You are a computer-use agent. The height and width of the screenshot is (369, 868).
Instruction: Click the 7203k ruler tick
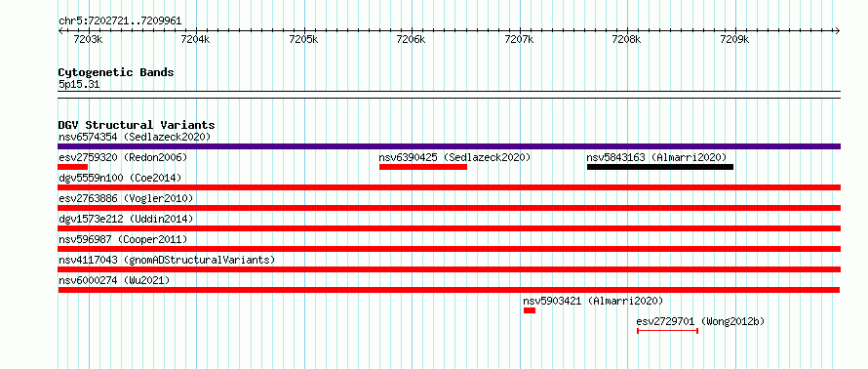[x=89, y=39]
